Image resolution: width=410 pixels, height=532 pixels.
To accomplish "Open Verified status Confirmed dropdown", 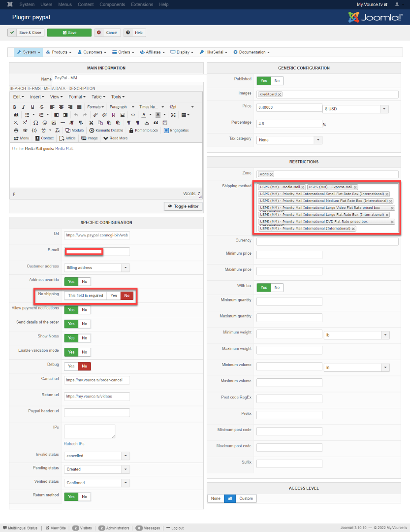I will tap(96, 483).
